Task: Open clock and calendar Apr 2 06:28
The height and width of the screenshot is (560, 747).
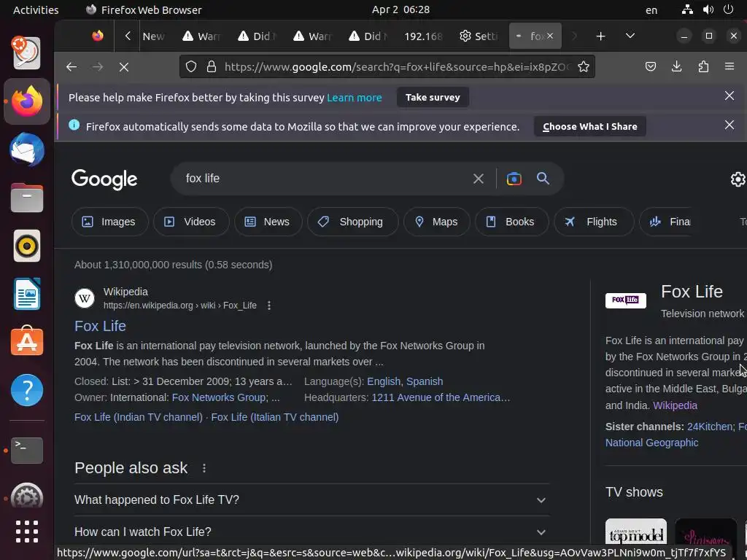Action: 400,10
